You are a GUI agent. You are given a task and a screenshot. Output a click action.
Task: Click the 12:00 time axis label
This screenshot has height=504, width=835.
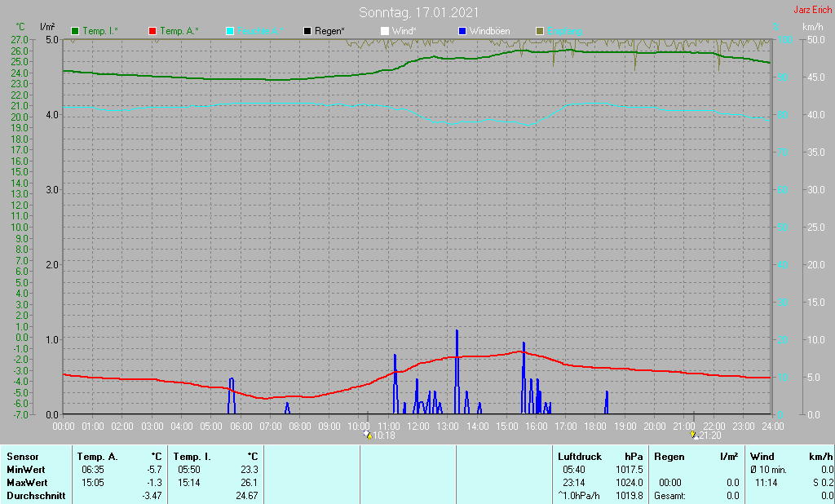[418, 427]
